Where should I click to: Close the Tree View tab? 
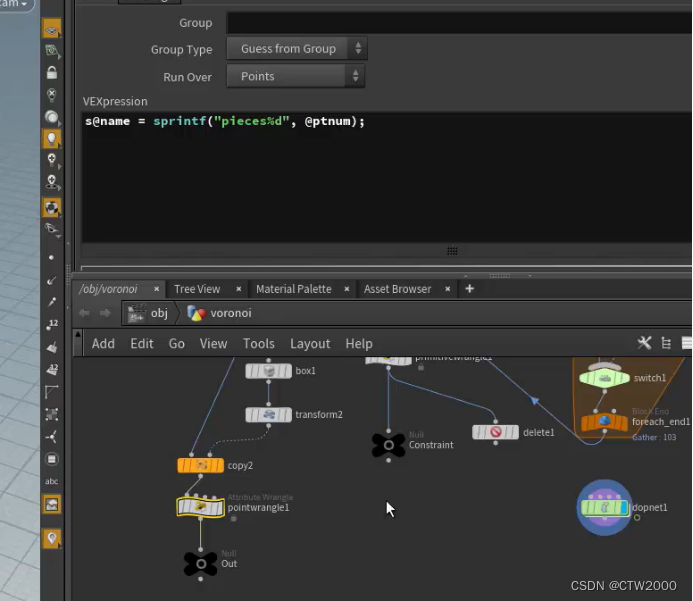tap(239, 289)
